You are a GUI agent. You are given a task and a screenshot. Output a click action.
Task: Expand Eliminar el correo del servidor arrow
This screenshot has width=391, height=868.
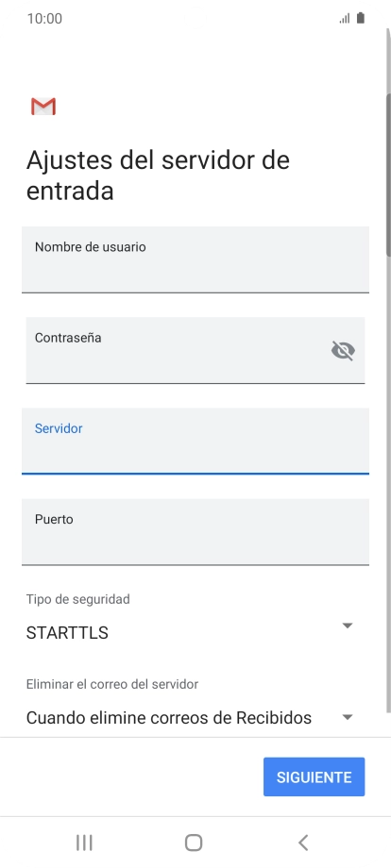point(348,717)
